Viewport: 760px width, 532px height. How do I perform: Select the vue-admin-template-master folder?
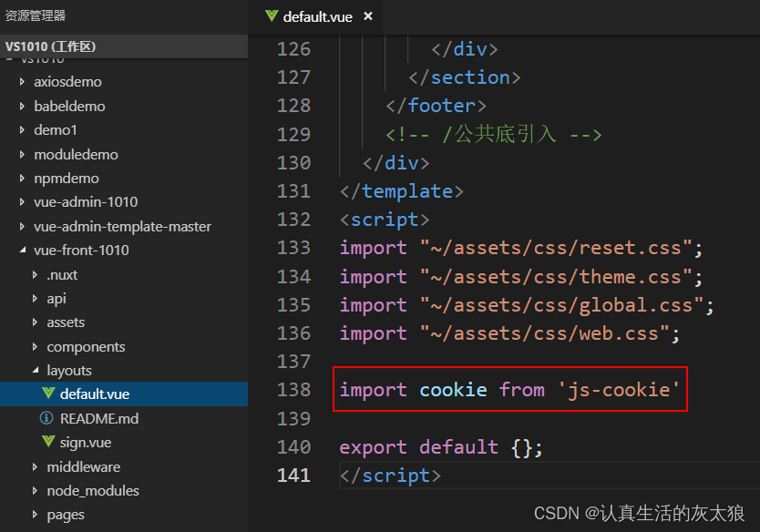tap(122, 226)
